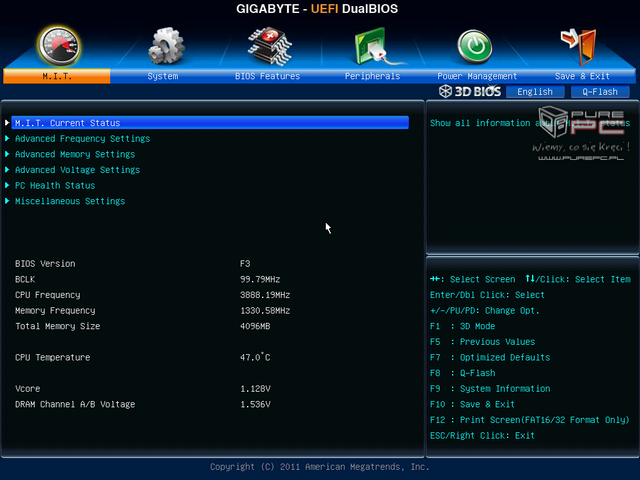The height and width of the screenshot is (480, 640).
Task: Click arrow beside PC Health Status
Action: [x=7, y=185]
